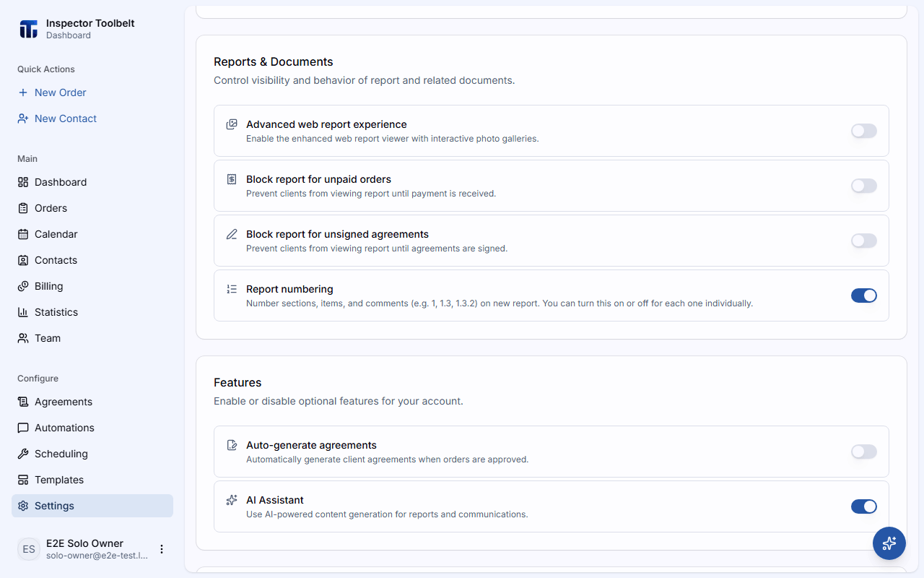Viewport: 924px width, 578px height.
Task: Click the Inspector Toolbelt title text
Action: pos(90,23)
